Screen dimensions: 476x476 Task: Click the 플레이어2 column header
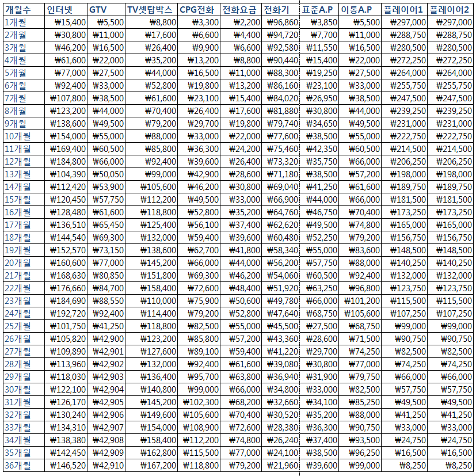tap(450, 10)
